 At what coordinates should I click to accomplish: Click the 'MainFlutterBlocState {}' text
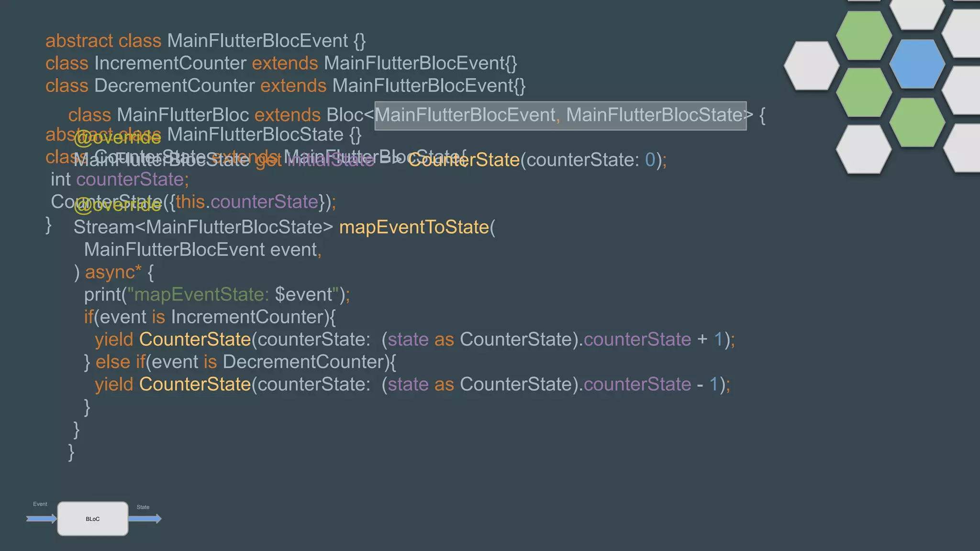point(264,135)
